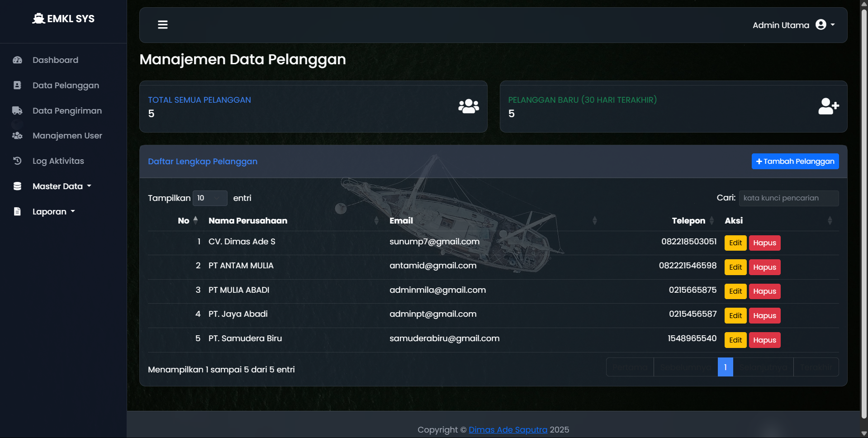Click the Manajemen User people icon
The height and width of the screenshot is (438, 868).
coord(18,136)
